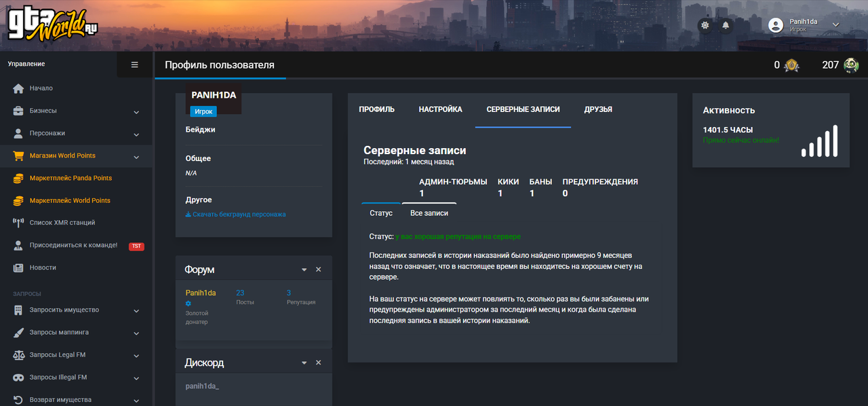Click the mask icon for Запросы Illegal FM
The image size is (868, 406).
pyautogui.click(x=18, y=377)
